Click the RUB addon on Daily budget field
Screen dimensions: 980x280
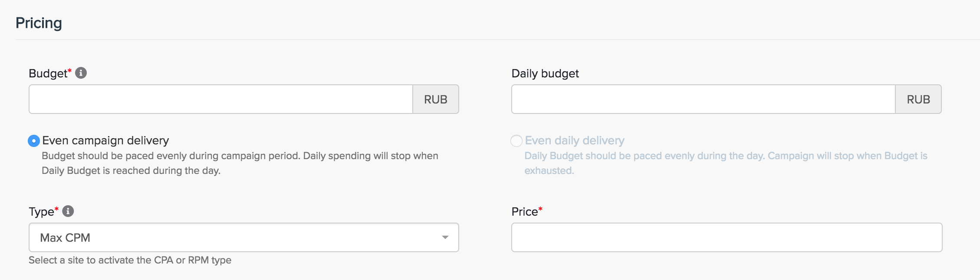pyautogui.click(x=918, y=99)
